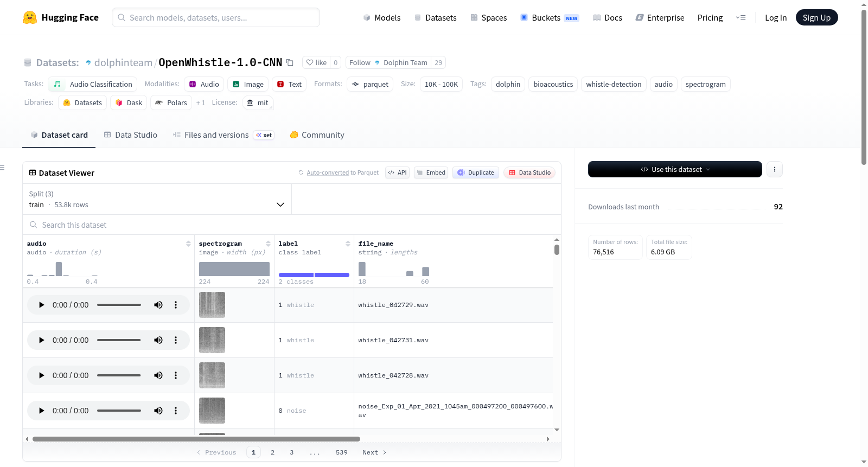Open audio options menu for whistle_042728.wav
Viewport: 868px width, 467px height.
coord(176,375)
